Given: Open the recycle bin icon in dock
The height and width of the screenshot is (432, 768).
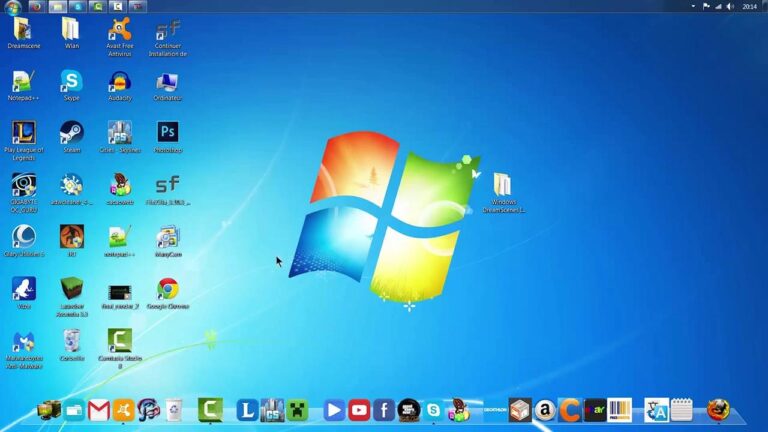Looking at the screenshot, I should [174, 410].
